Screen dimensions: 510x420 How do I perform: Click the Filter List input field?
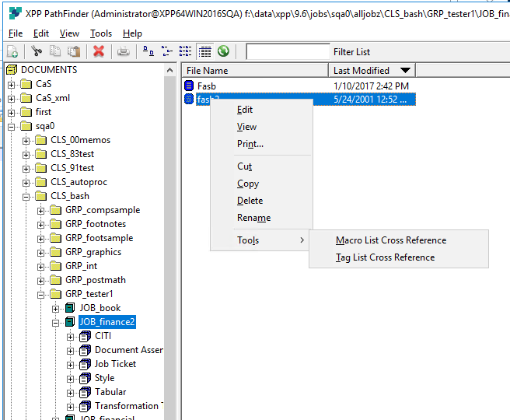288,52
